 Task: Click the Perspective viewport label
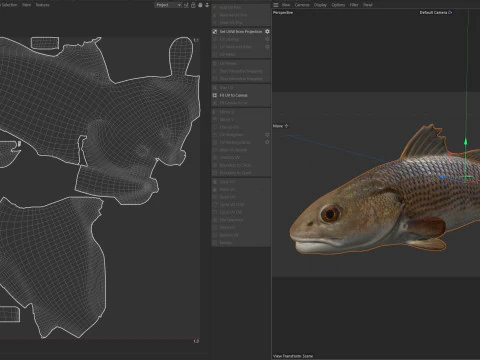click(283, 12)
